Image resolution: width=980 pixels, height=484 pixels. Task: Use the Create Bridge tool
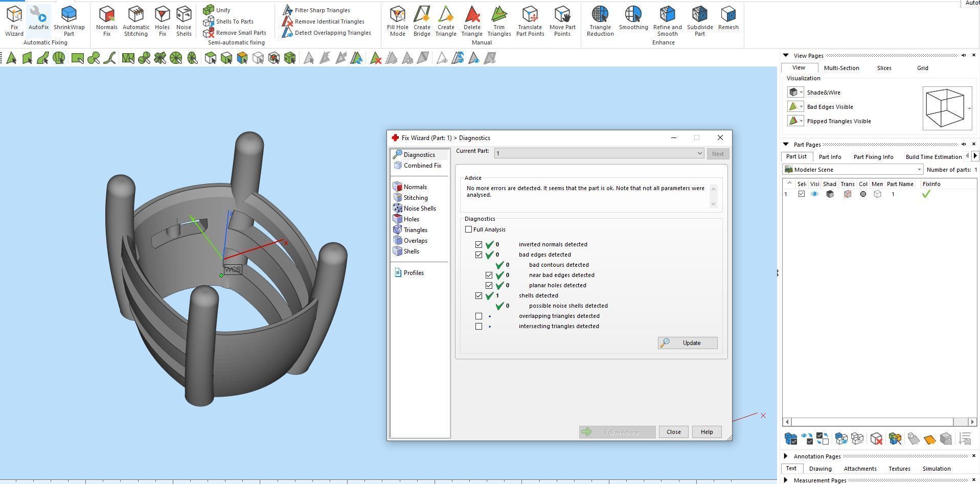point(422,21)
